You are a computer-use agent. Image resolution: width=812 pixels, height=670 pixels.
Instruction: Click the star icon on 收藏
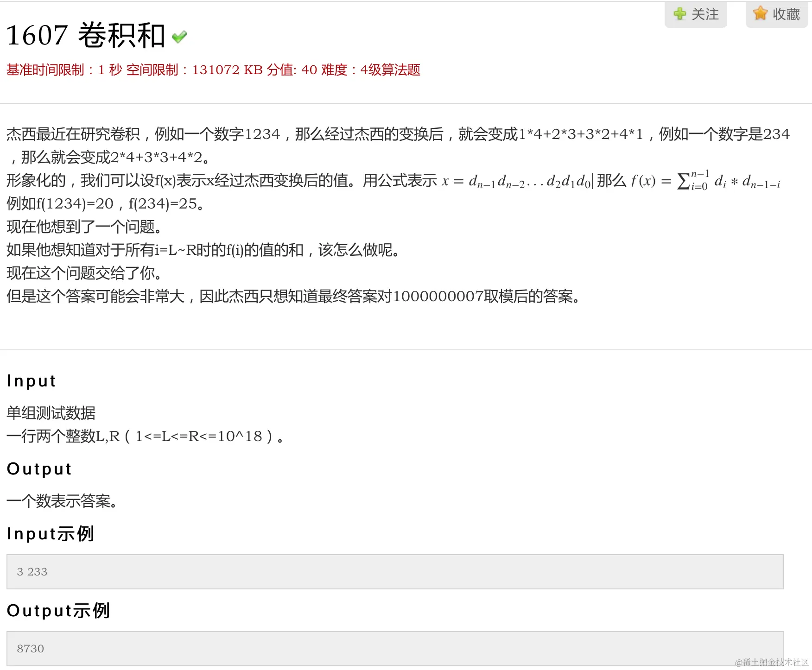[761, 13]
